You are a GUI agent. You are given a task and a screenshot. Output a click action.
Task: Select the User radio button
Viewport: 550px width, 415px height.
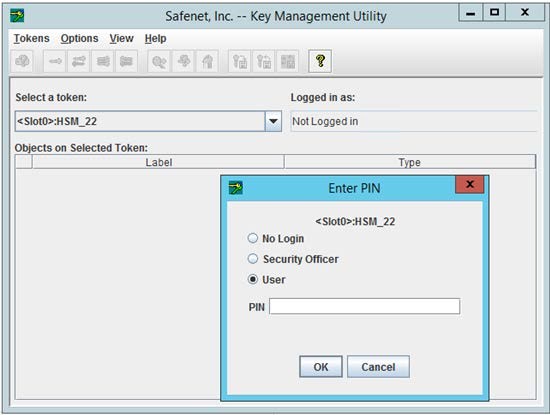click(253, 279)
